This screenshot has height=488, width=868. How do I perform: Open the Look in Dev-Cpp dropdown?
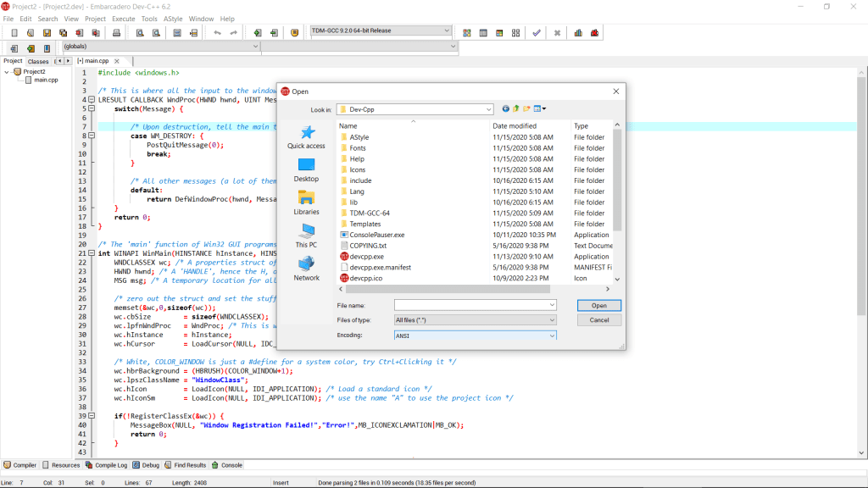pyautogui.click(x=488, y=109)
